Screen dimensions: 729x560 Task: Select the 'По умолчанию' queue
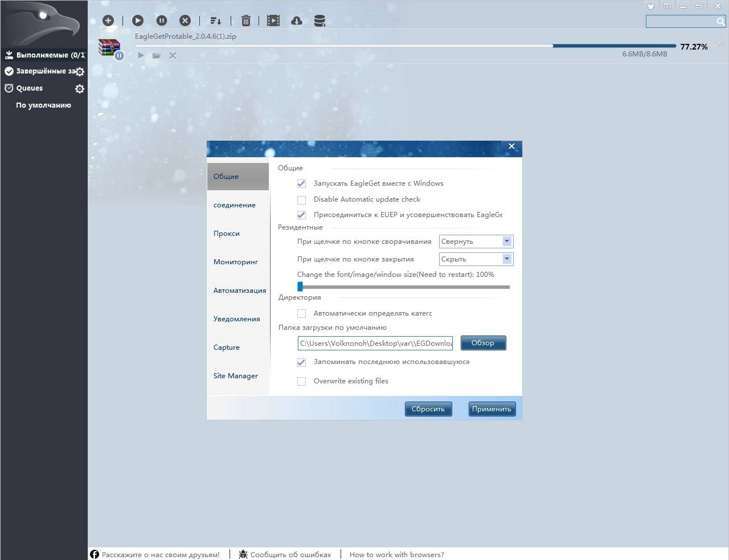coord(43,105)
